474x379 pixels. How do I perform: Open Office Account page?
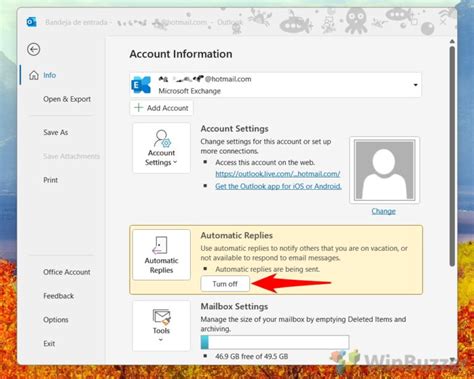click(x=67, y=272)
